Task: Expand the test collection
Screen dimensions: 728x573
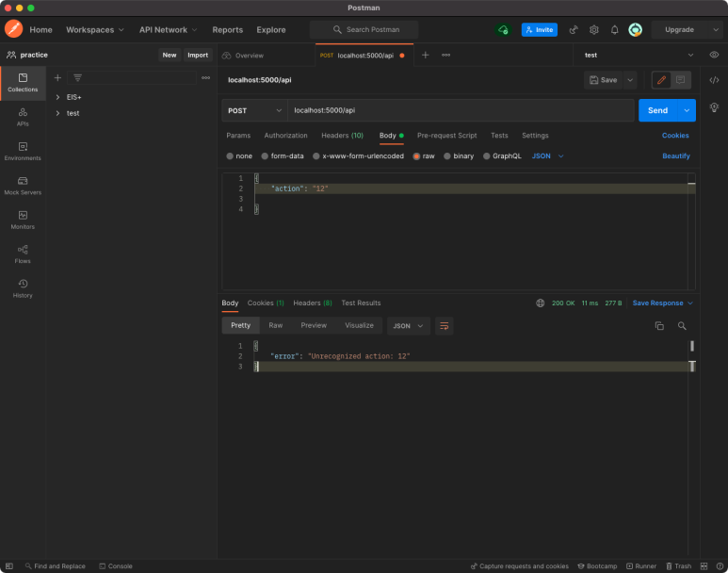Action: click(57, 113)
